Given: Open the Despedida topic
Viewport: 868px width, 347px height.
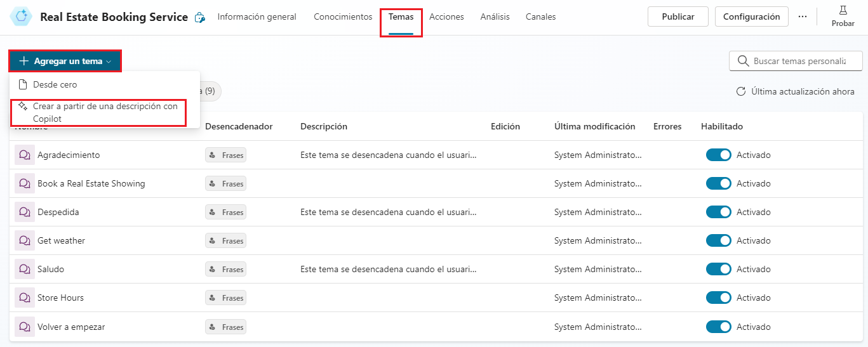Looking at the screenshot, I should click(x=58, y=212).
